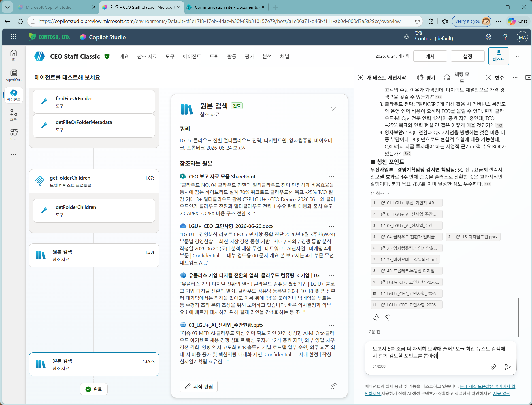Open a new browser tab

pyautogui.click(x=275, y=7)
